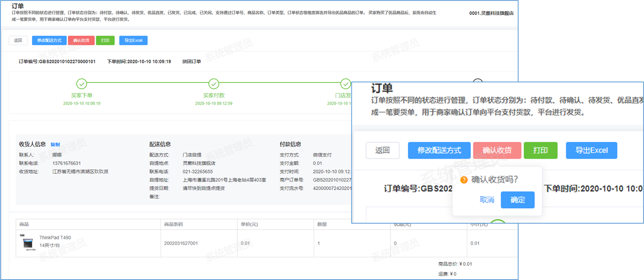
Task: Click the 拼团订单 order type label
Action: tap(191, 61)
